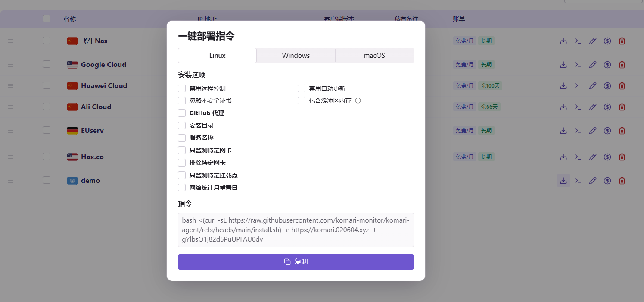
Task: Toggle the 网络统计月重置日 checkbox
Action: (x=182, y=188)
